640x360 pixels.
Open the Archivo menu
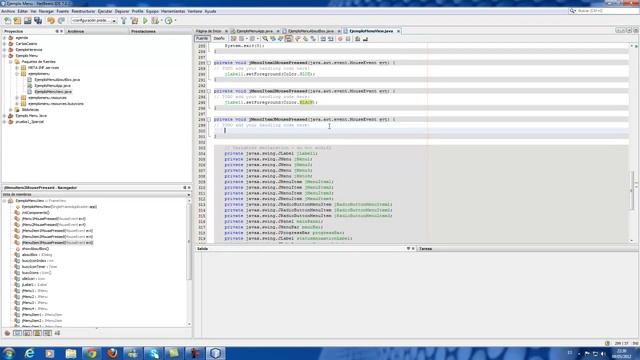pyautogui.click(x=8, y=11)
